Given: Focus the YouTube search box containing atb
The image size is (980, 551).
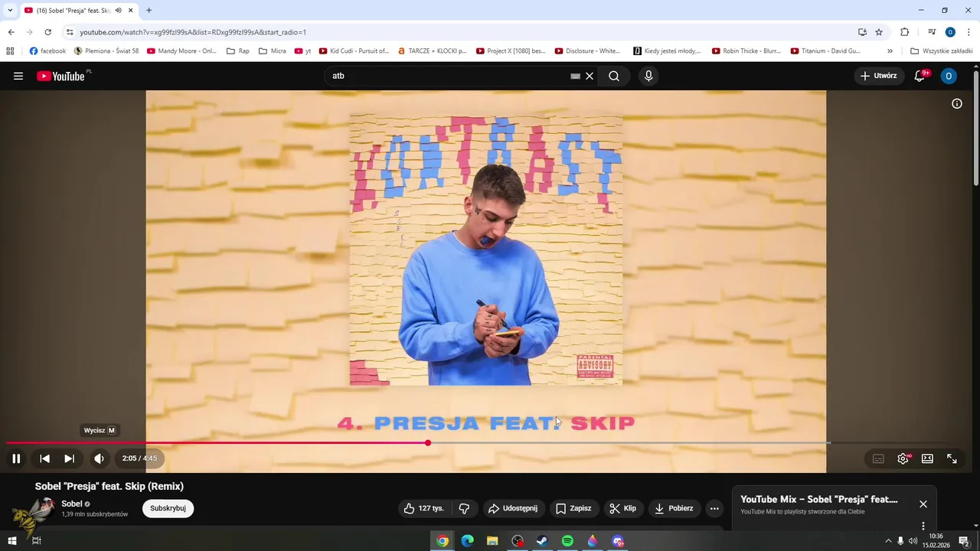Looking at the screenshot, I should click(x=448, y=76).
